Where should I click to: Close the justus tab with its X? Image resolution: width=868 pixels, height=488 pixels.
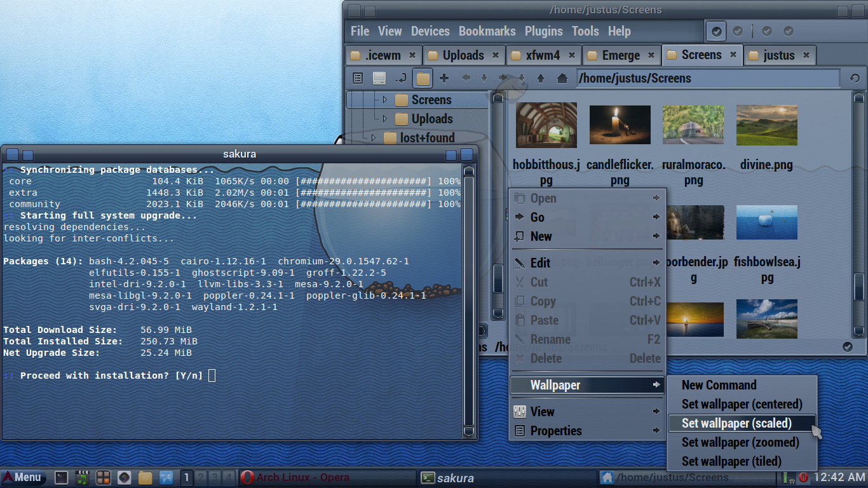(806, 55)
